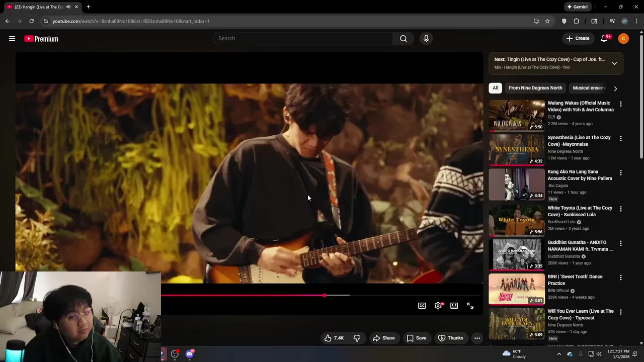Open Chrome extensions puzzle icon
The width and height of the screenshot is (644, 362).
[577, 21]
